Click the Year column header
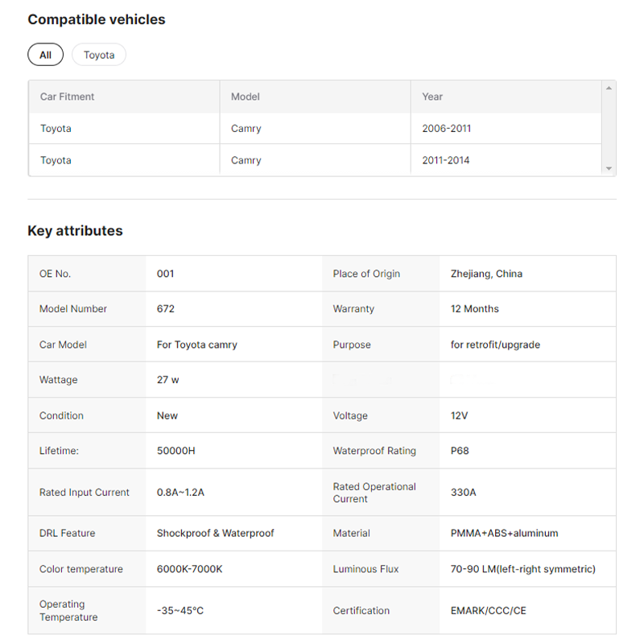The height and width of the screenshot is (644, 644). tap(432, 97)
